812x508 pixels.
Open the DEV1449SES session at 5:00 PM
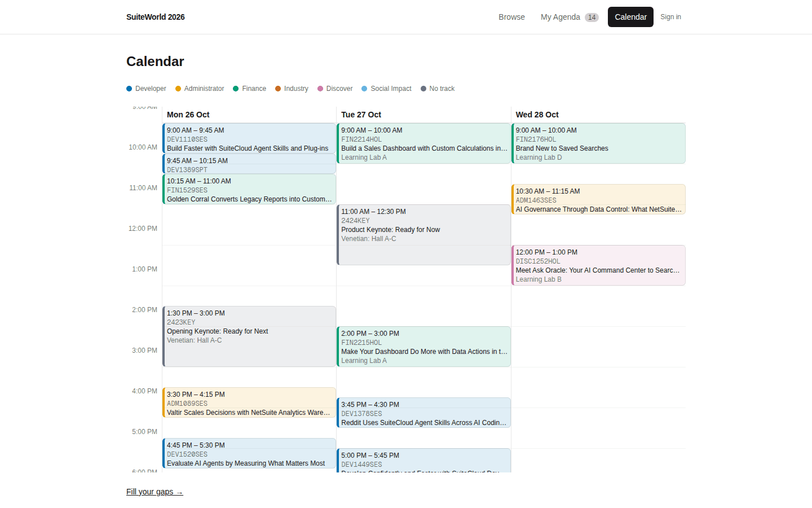(x=423, y=461)
